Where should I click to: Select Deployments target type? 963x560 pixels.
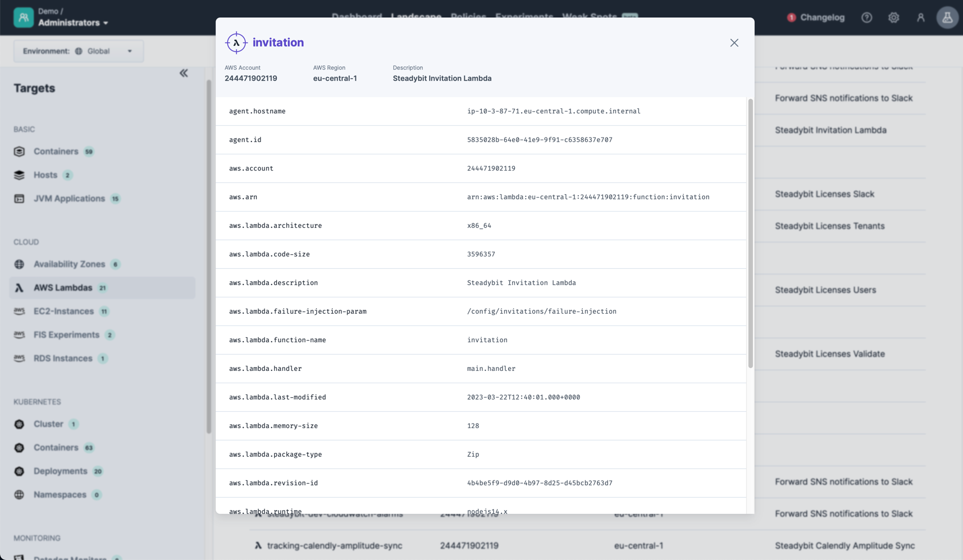coord(60,471)
